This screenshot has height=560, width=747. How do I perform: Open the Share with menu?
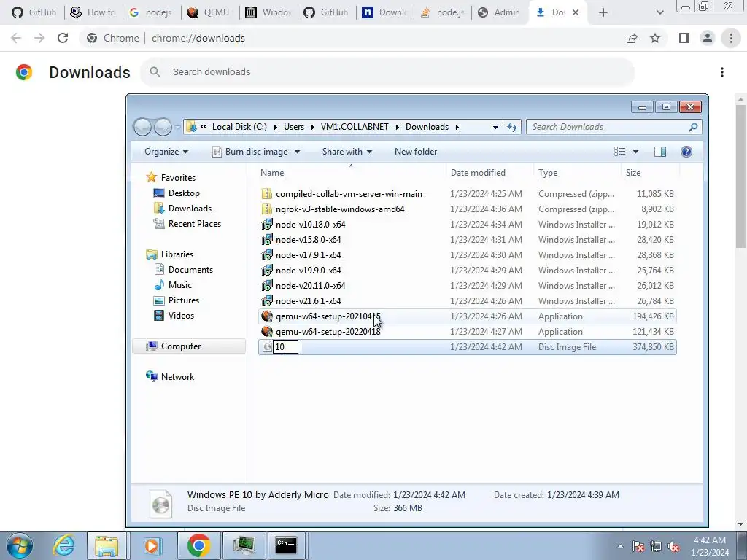click(347, 152)
